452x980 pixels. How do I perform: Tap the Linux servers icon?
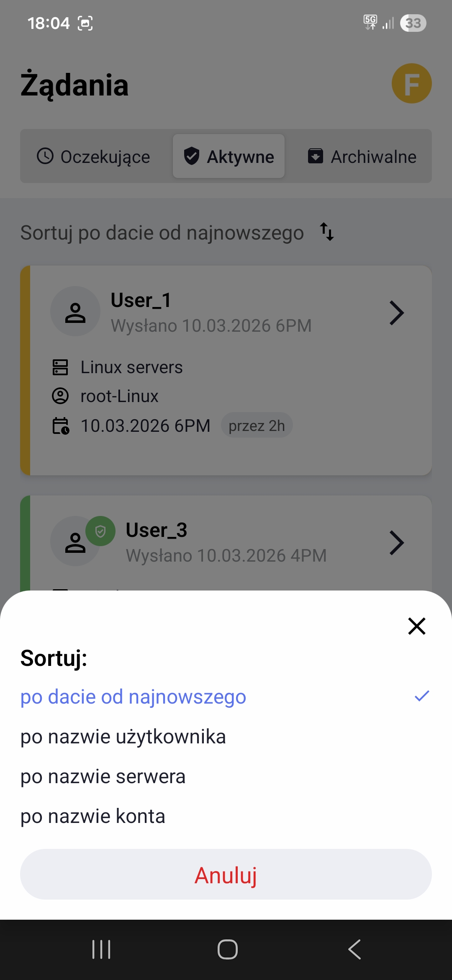pyautogui.click(x=60, y=367)
